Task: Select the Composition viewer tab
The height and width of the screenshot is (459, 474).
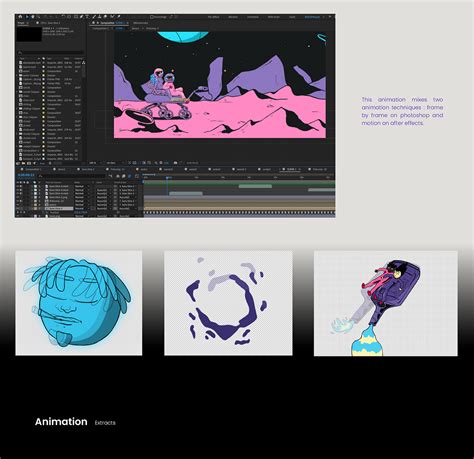Action: [112, 23]
